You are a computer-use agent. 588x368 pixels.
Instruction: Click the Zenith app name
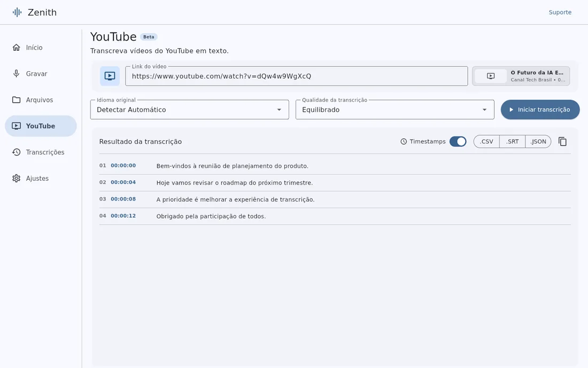pos(42,12)
